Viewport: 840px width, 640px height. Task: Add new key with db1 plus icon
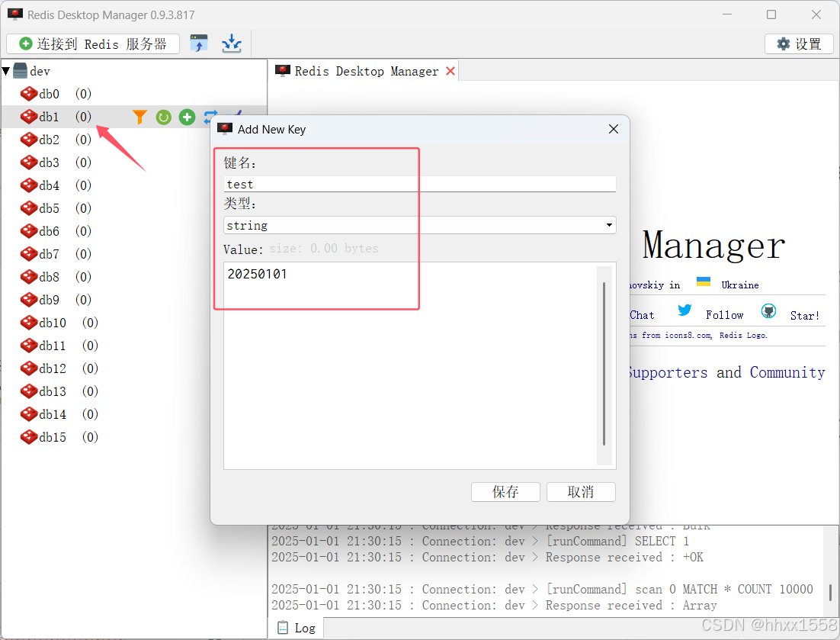point(187,117)
